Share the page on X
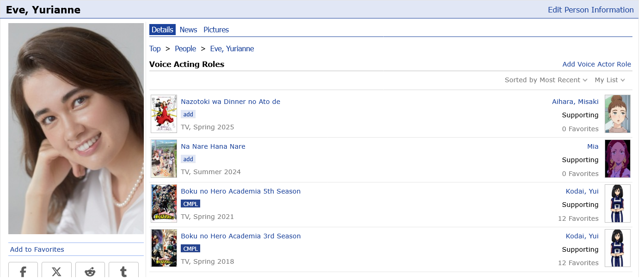Screen dimensions: 644x279 coord(56,271)
